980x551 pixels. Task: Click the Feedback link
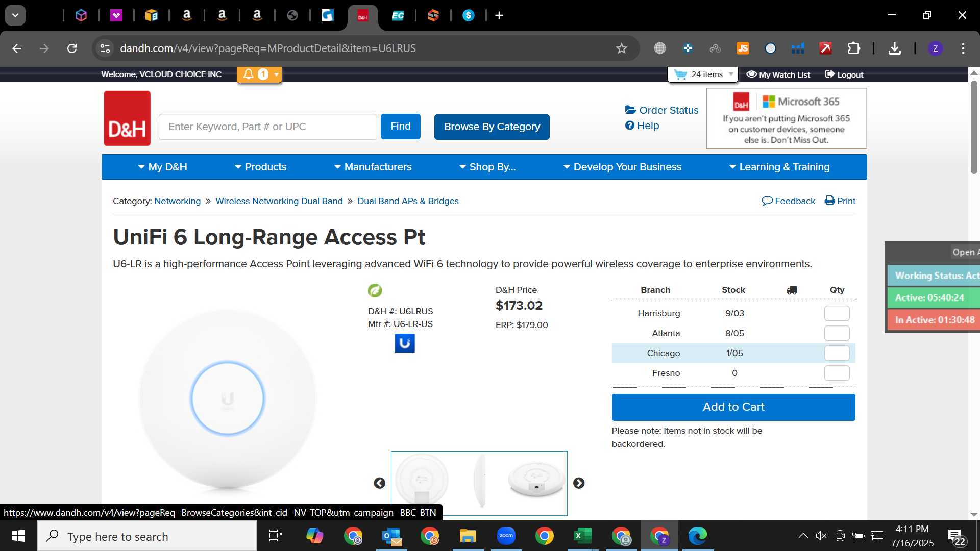point(789,201)
